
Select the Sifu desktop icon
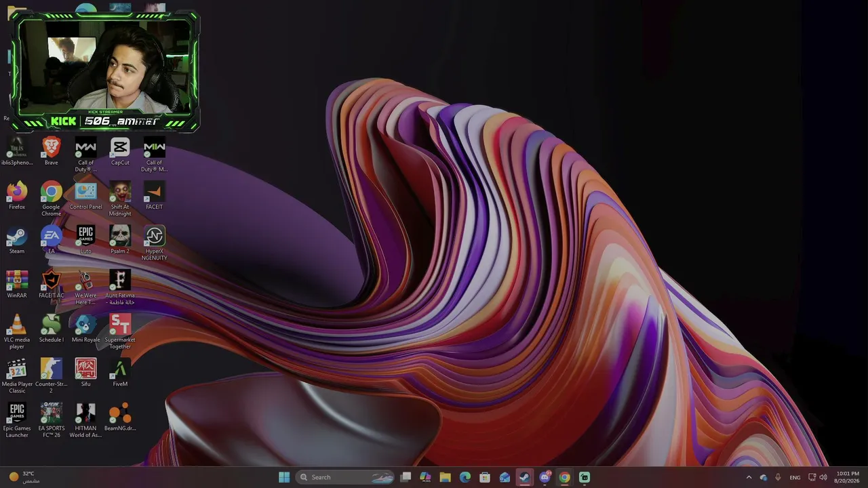tap(85, 373)
